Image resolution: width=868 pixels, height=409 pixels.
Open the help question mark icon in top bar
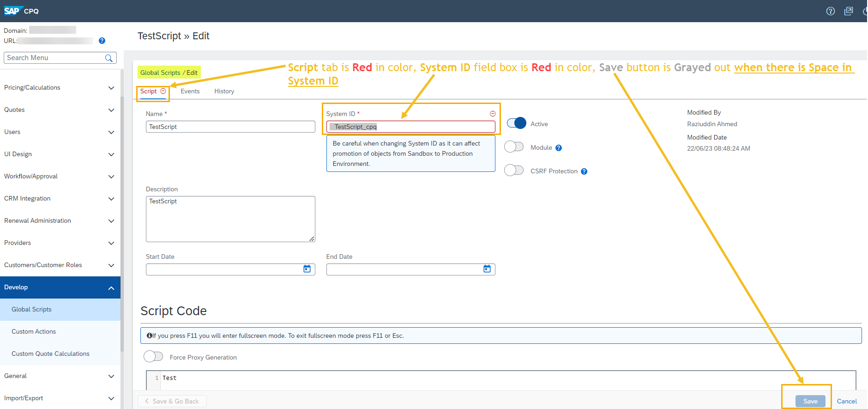(x=831, y=11)
